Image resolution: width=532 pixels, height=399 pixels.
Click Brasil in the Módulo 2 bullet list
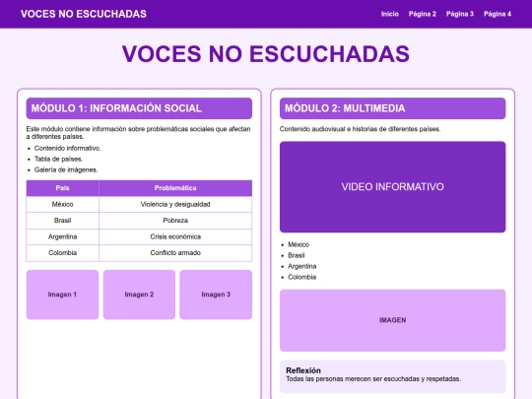pos(297,255)
